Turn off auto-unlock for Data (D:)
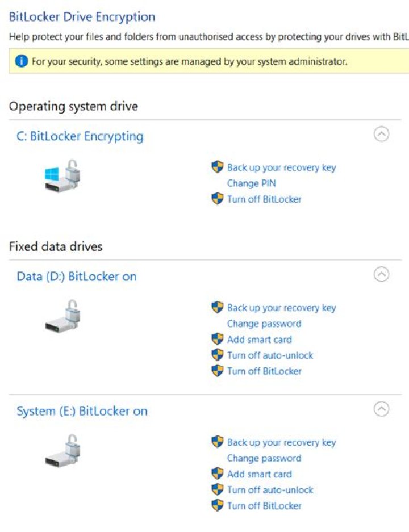The height and width of the screenshot is (532, 409). (270, 355)
